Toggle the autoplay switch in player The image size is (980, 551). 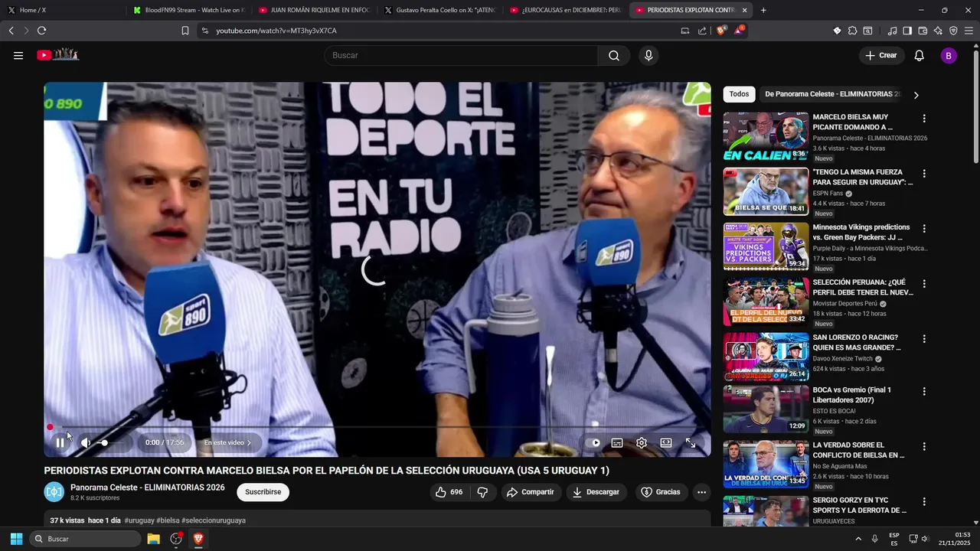point(593,442)
